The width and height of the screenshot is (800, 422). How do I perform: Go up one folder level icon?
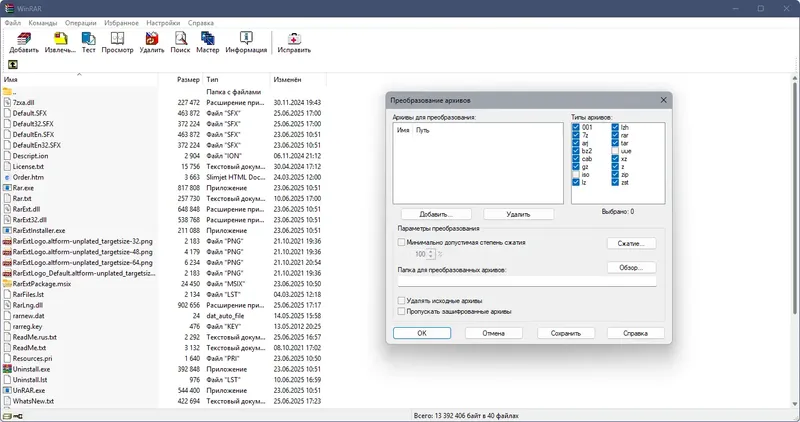[13, 64]
